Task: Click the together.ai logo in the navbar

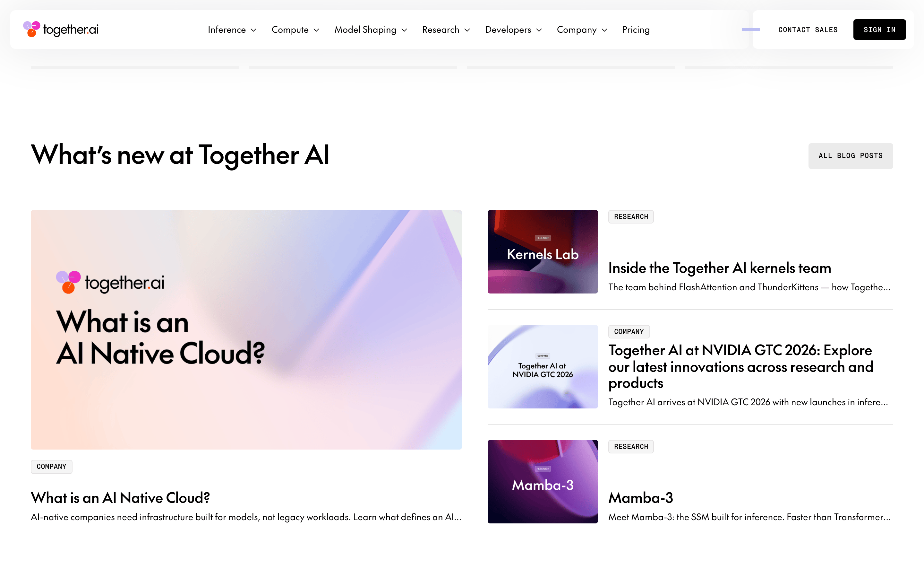Action: click(61, 30)
